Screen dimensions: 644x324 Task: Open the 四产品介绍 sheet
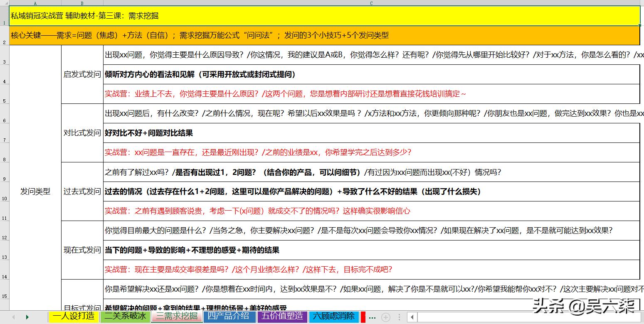coord(229,317)
